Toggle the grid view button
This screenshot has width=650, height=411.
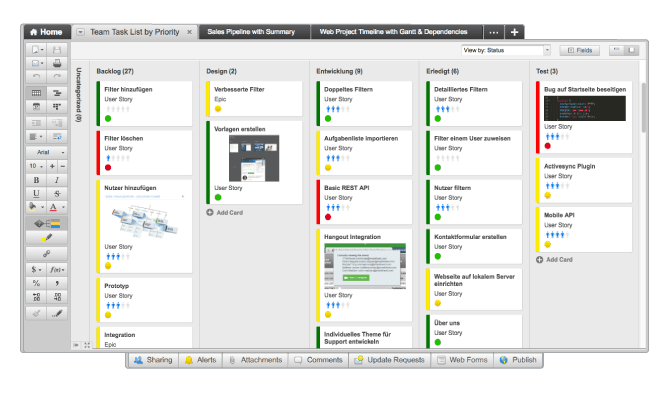click(x=36, y=92)
